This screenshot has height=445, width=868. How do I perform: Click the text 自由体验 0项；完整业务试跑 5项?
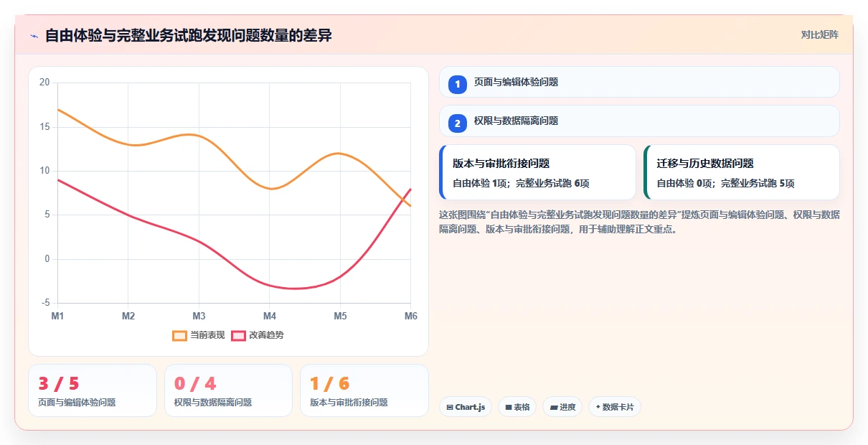pyautogui.click(x=725, y=184)
